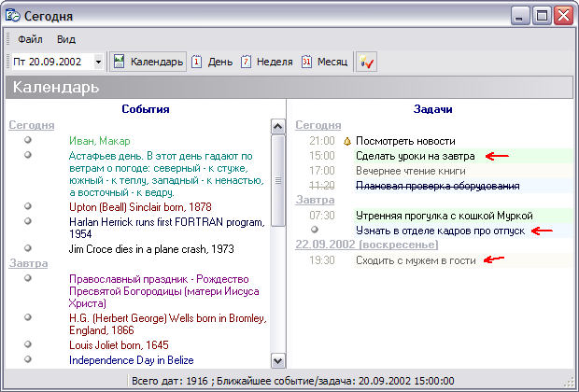Select Утренняя прогулка с кошкой Муркой
Screen dimensions: 579x392
[x=445, y=216]
